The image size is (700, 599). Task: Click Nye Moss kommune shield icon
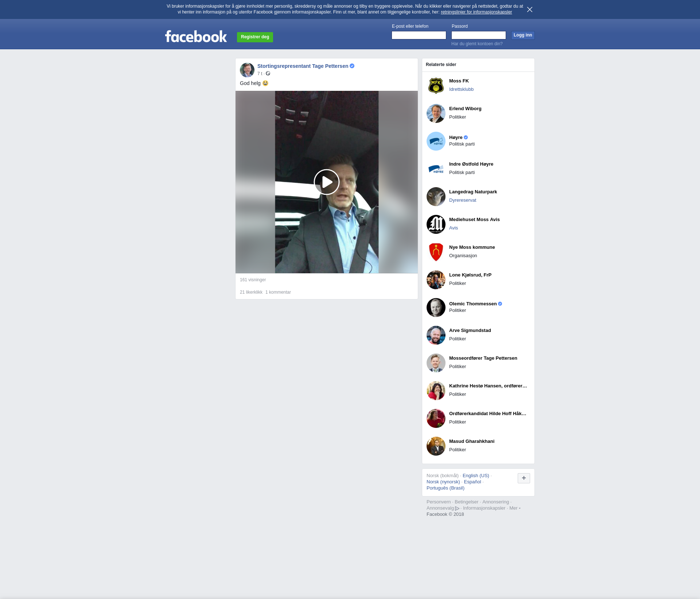[x=436, y=252]
